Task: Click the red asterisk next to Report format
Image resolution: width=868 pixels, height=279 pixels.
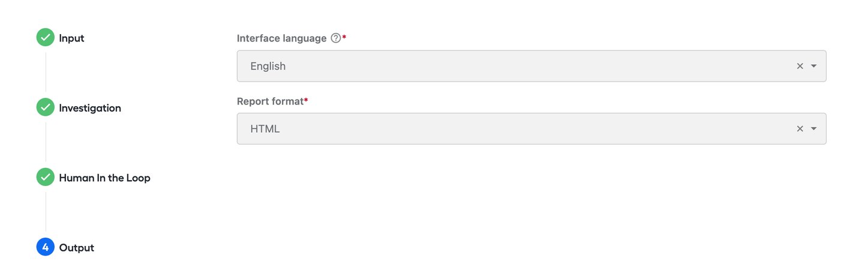Action: point(306,100)
